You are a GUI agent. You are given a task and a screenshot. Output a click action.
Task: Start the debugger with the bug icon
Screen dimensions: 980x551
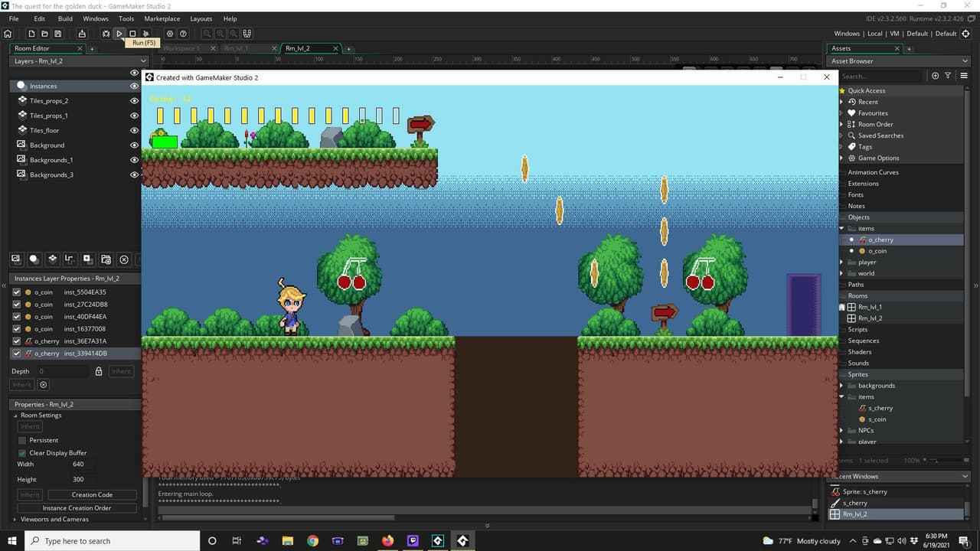(x=106, y=34)
